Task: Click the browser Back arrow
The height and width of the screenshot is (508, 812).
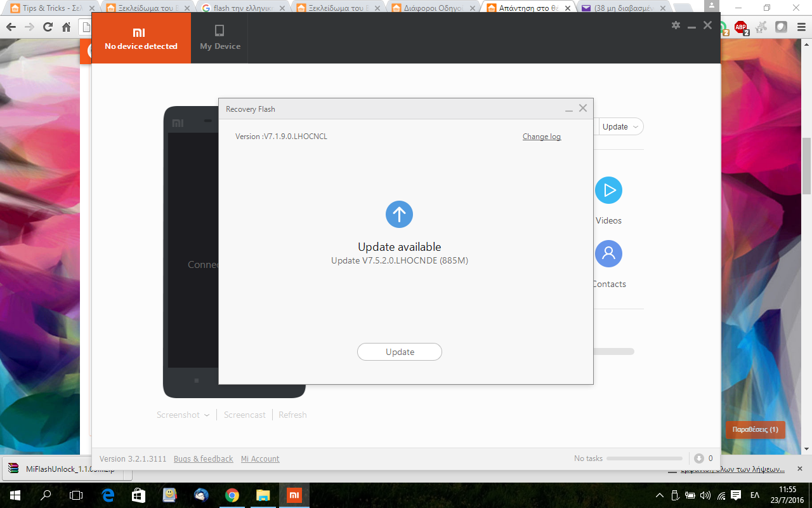Action: tap(11, 27)
